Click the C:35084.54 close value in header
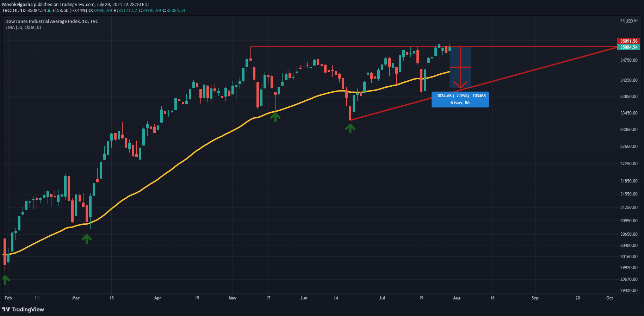This screenshot has width=644, height=316. [174, 11]
